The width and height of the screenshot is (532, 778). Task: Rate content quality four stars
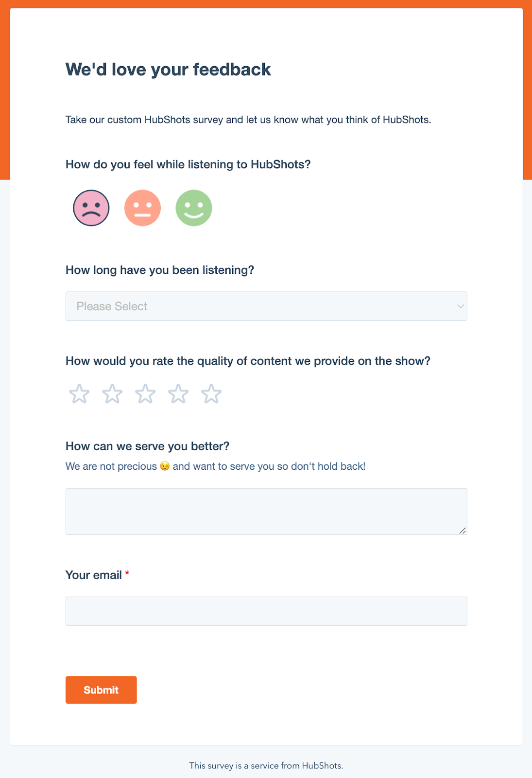pos(178,394)
